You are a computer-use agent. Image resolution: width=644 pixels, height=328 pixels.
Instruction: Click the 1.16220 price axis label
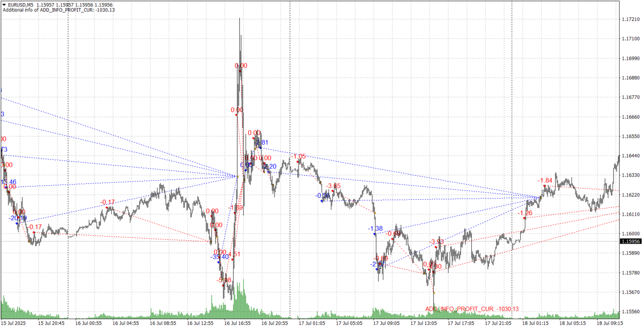point(631,195)
